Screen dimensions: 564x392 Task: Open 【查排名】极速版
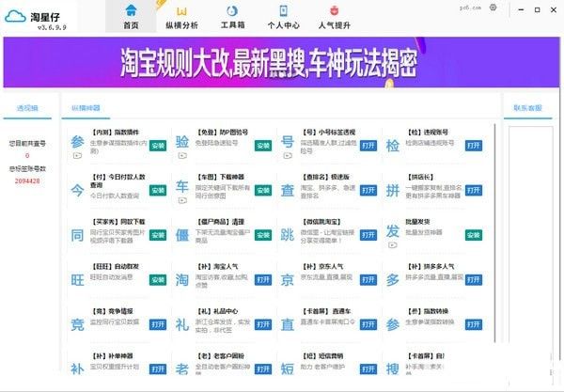368,190
